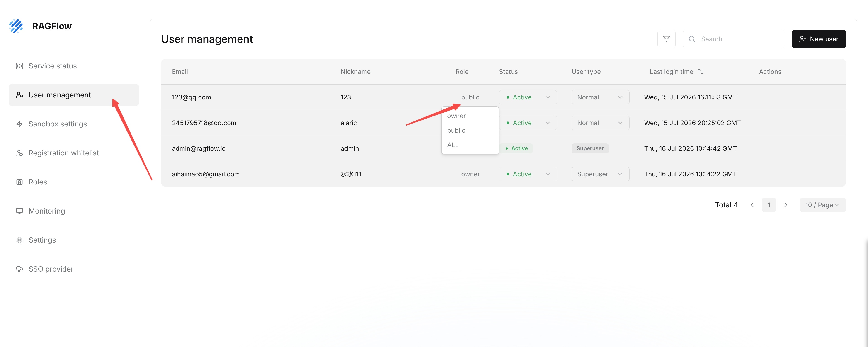Open the filter funnel button
This screenshot has height=347, width=868.
tap(666, 39)
